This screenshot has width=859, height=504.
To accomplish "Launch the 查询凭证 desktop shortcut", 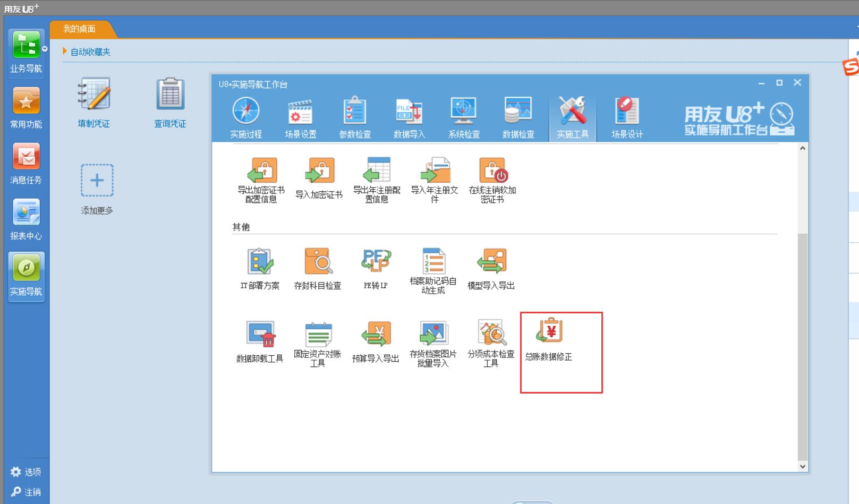I will (170, 103).
